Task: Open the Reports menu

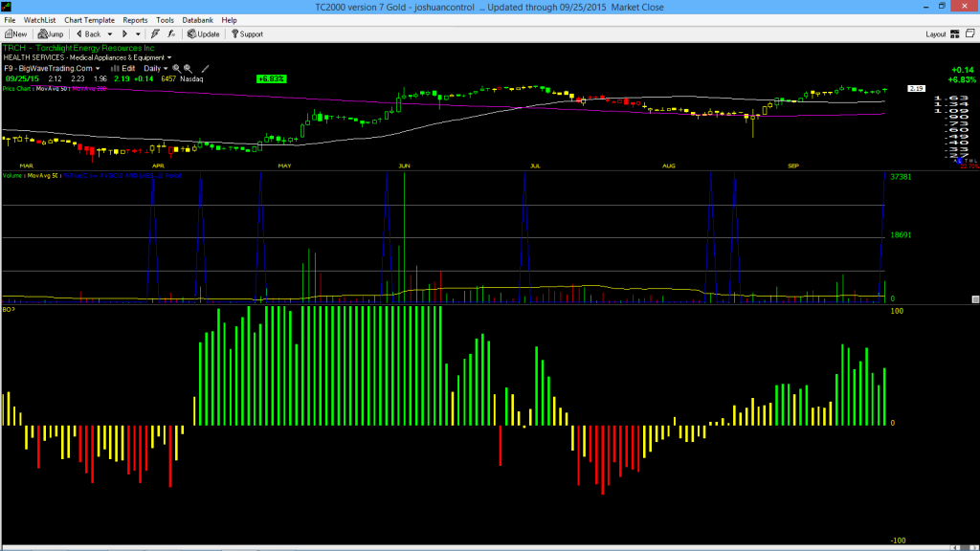Action: [x=135, y=20]
